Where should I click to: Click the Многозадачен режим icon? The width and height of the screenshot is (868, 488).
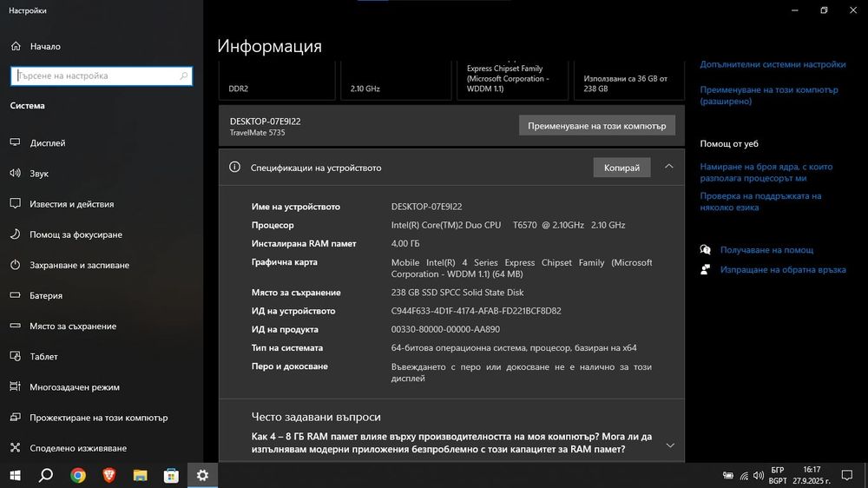16,386
